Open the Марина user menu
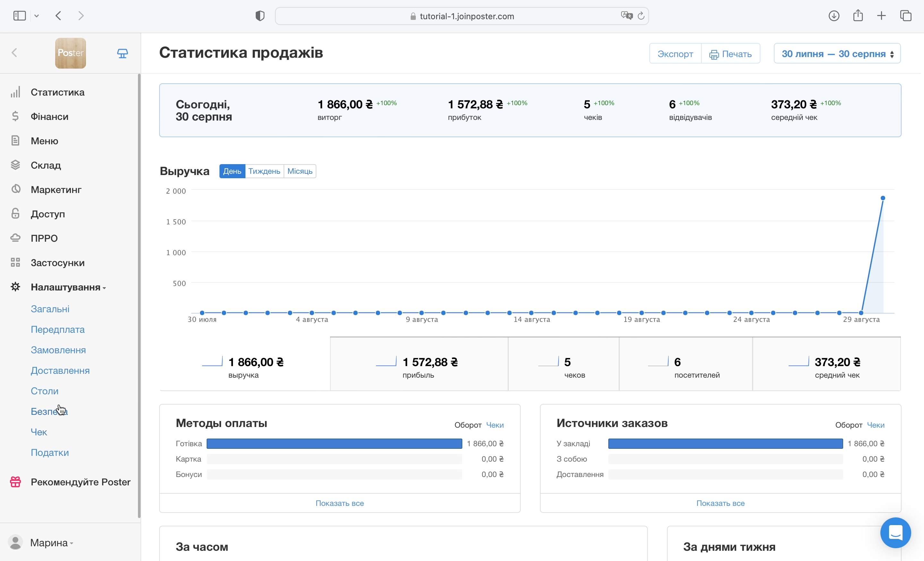The height and width of the screenshot is (561, 924). pyautogui.click(x=49, y=543)
